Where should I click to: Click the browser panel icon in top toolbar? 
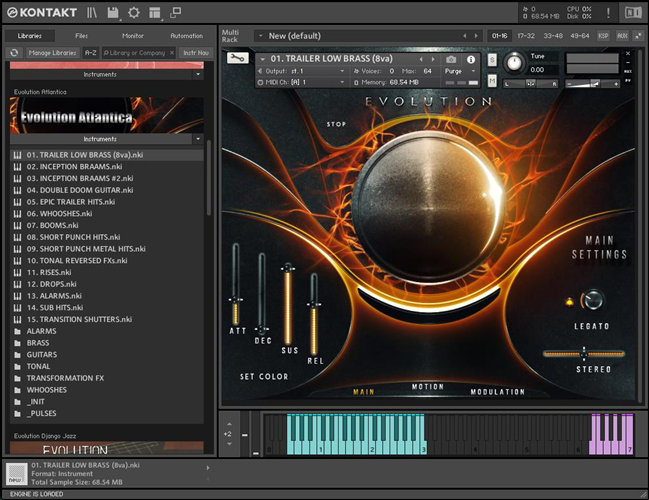point(92,12)
